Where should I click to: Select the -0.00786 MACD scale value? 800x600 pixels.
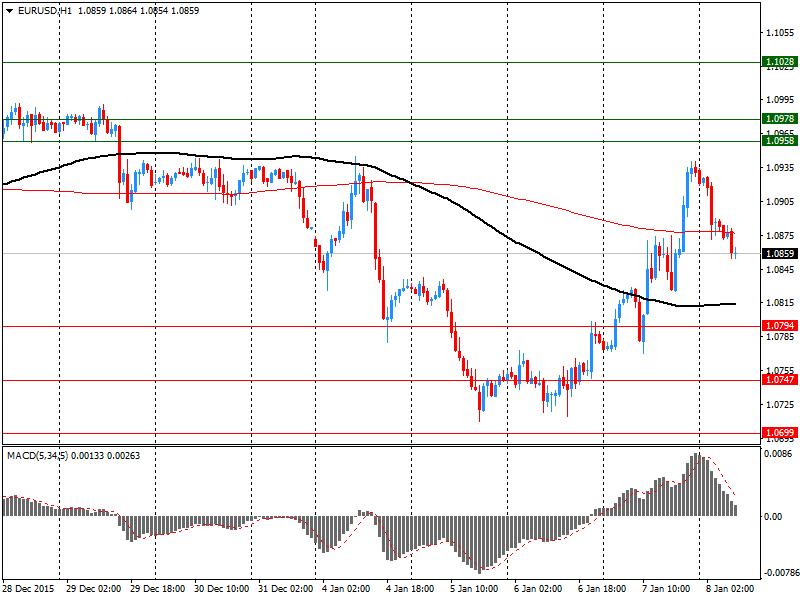(x=781, y=572)
